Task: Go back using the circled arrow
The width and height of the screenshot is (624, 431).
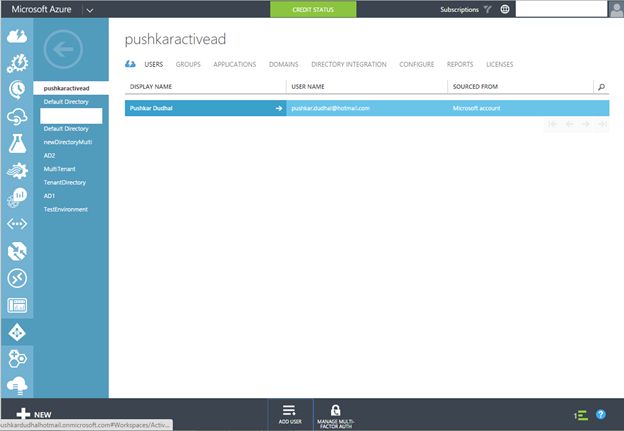Action: [x=63, y=49]
